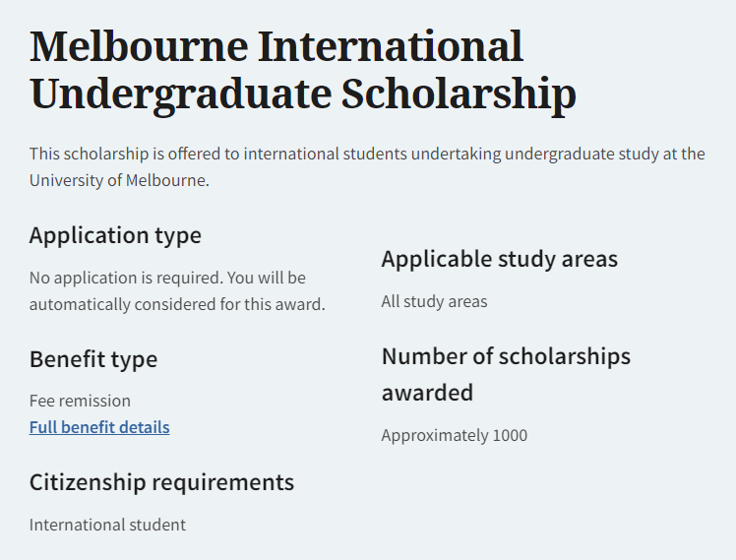The image size is (736, 560).
Task: Click the word 'Scholarship' in the title
Action: [459, 95]
